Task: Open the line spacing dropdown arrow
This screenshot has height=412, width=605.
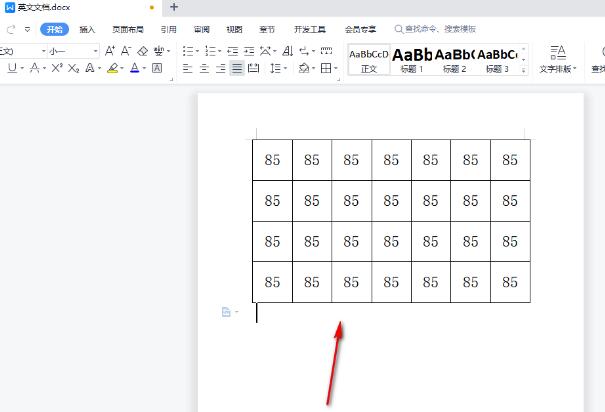Action: (286, 69)
